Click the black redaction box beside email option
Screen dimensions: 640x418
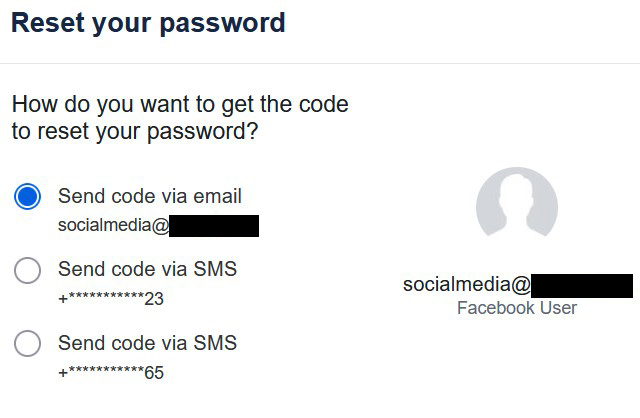tap(214, 226)
